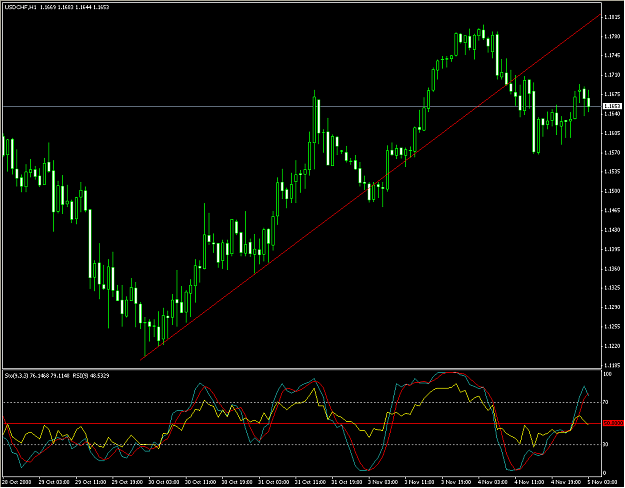Viewport: 625px width, 488px height.
Task: Click price scale label 1.1255
Action: coord(612,327)
